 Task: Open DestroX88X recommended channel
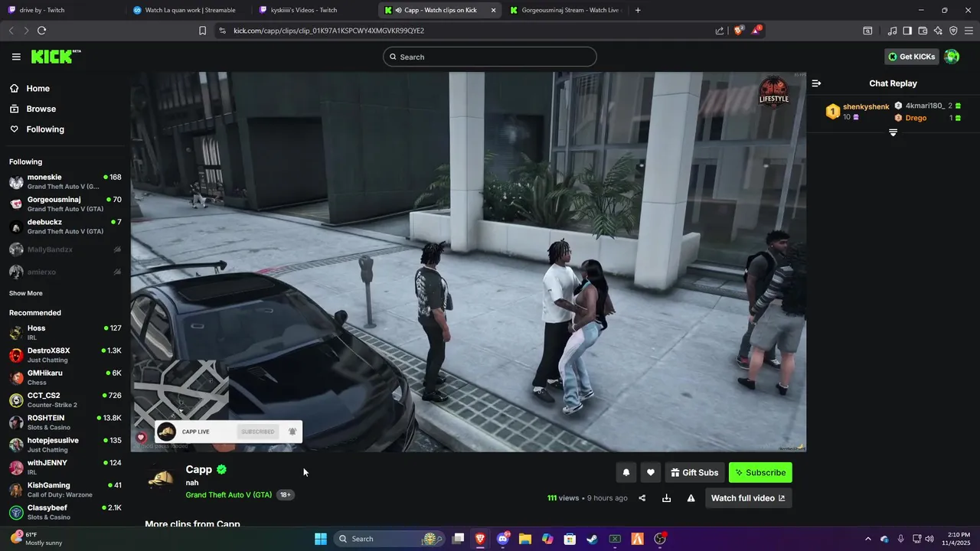65,355
